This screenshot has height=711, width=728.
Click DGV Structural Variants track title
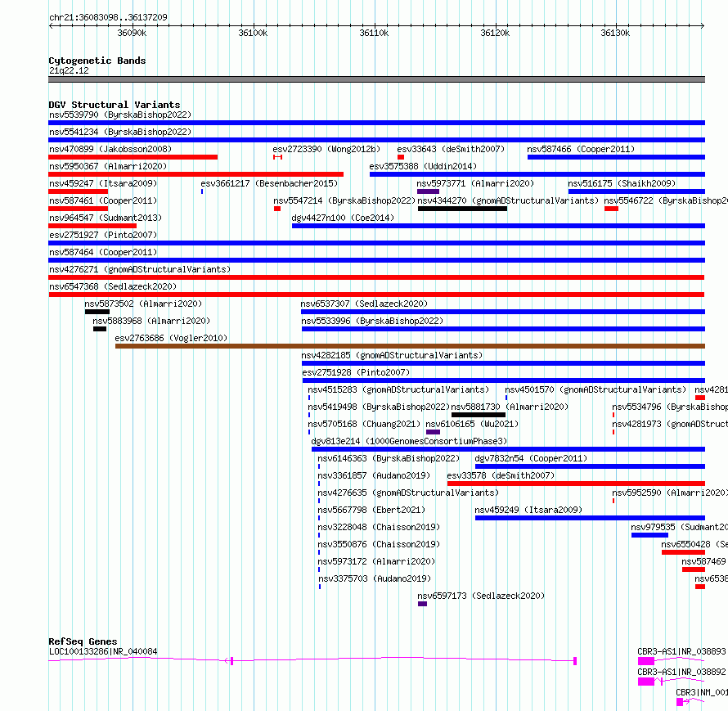pyautogui.click(x=115, y=105)
